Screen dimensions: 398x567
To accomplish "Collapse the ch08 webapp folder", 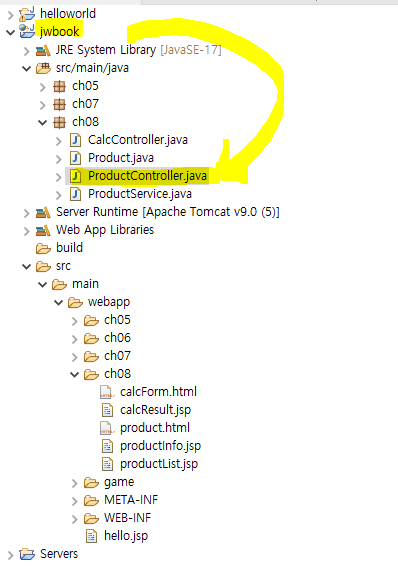I will (x=74, y=374).
